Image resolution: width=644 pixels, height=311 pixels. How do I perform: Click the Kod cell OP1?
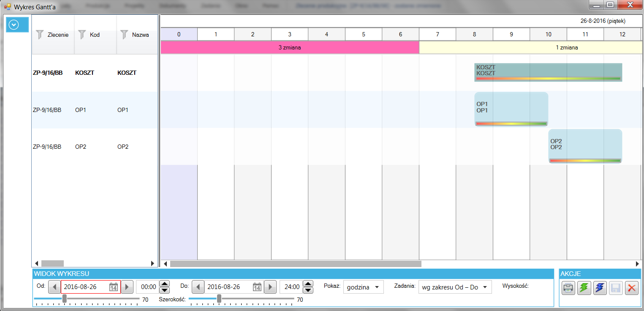pyautogui.click(x=81, y=110)
